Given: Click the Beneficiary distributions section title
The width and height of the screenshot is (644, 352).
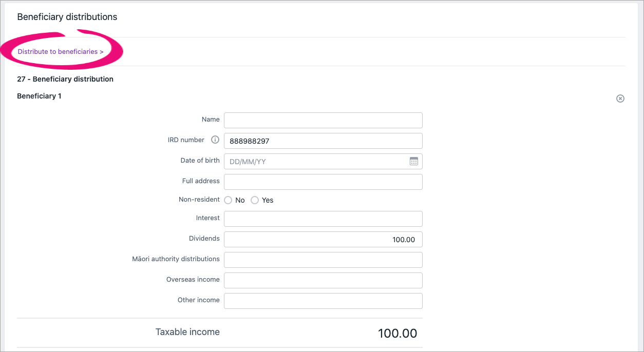Looking at the screenshot, I should [x=67, y=17].
